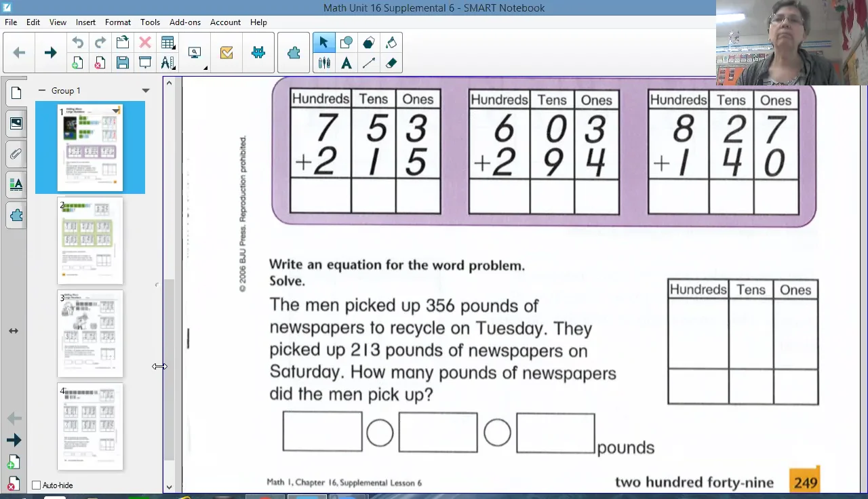Open the SMART response assessment tool
The height and width of the screenshot is (499, 868).
click(x=226, y=53)
